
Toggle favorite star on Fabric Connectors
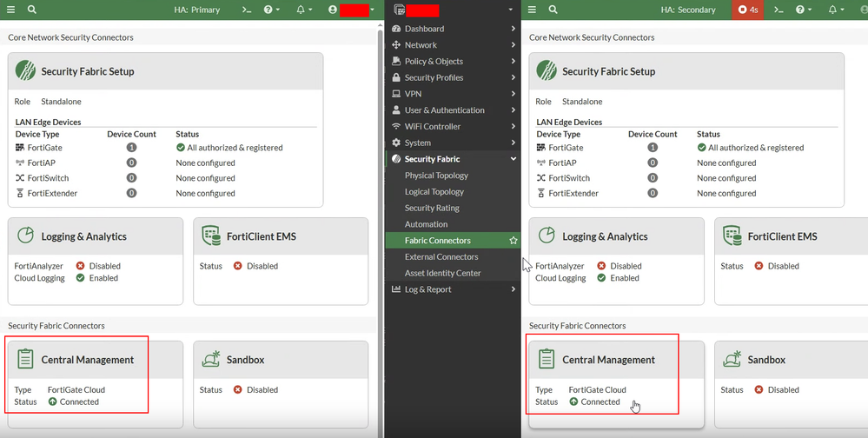pos(514,241)
